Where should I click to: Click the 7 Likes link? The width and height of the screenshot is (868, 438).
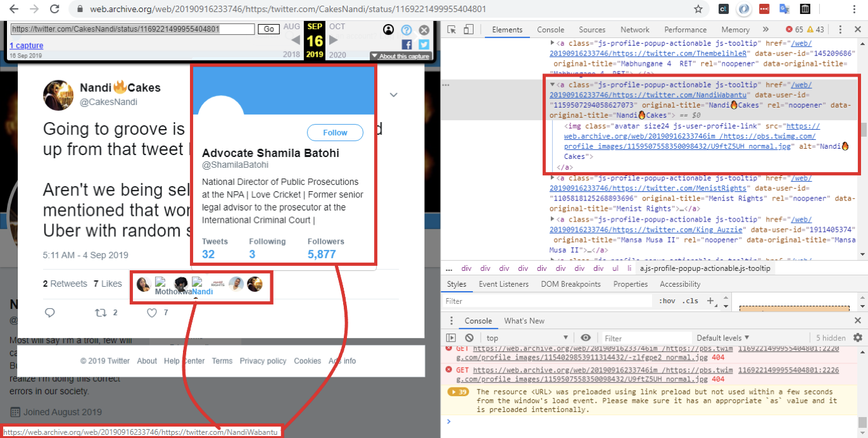(107, 284)
